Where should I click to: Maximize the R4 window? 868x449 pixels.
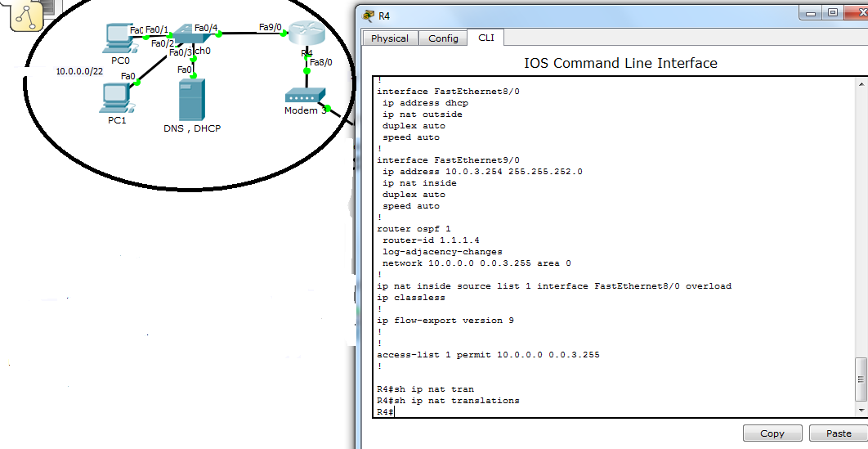[x=833, y=13]
